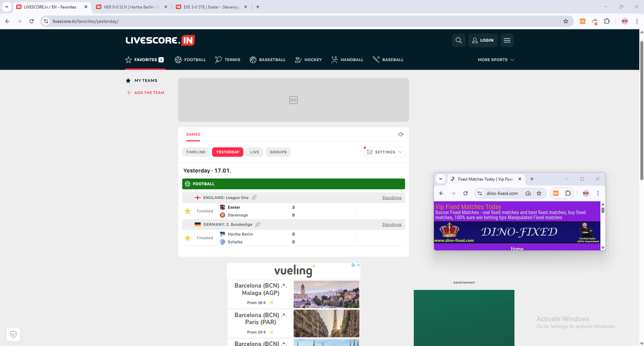Viewport: 644px width, 346px height.
Task: Open League One Standings link
Action: click(392, 198)
